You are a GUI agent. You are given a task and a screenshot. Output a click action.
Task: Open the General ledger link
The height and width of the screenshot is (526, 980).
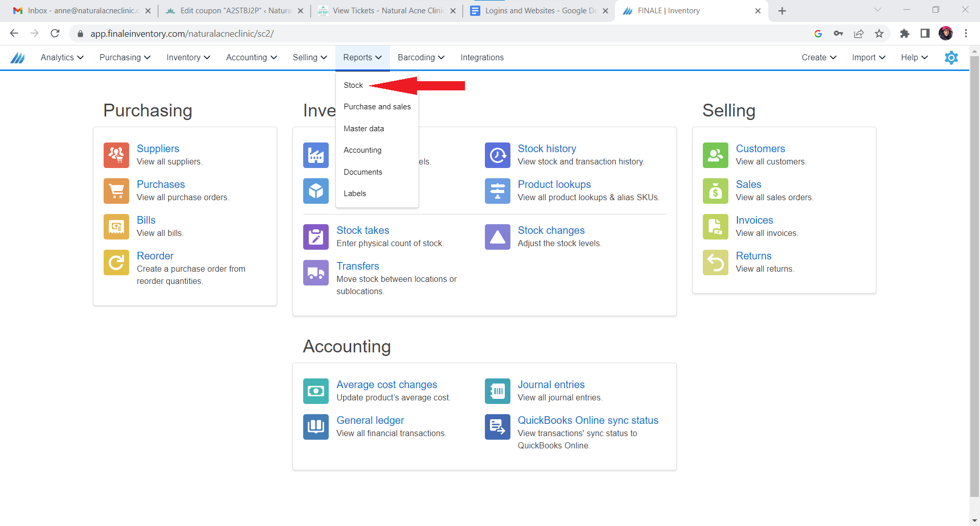[x=370, y=420]
